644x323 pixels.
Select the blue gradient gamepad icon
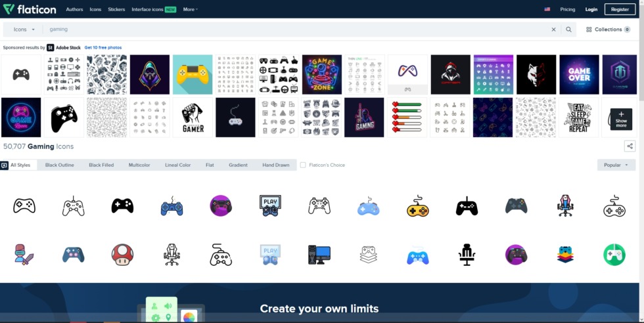coord(418,255)
